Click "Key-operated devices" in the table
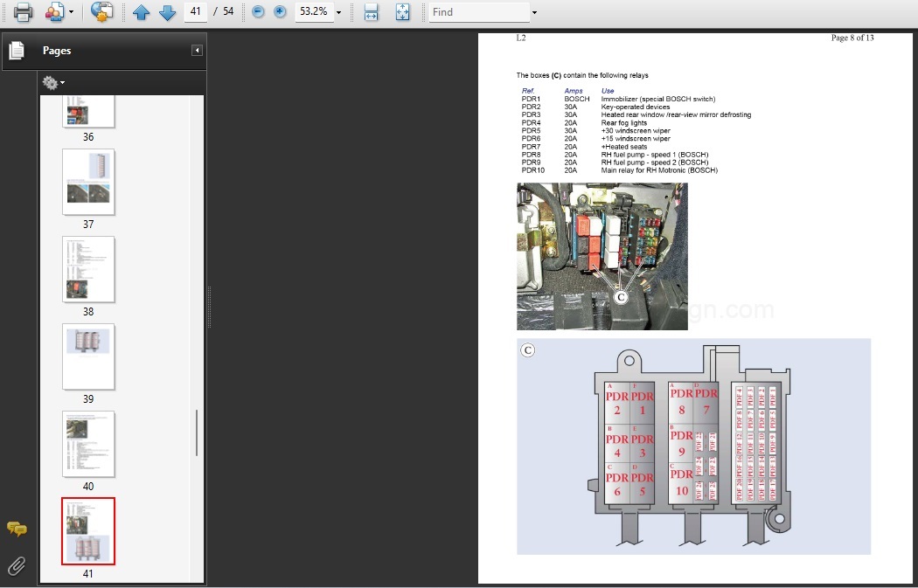918x588 pixels. [x=636, y=107]
